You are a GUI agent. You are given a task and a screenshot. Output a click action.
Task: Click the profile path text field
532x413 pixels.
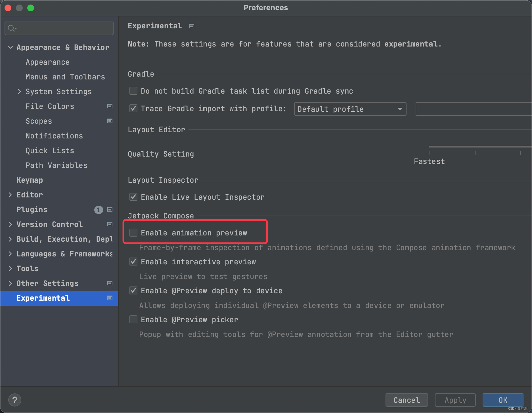click(x=474, y=109)
